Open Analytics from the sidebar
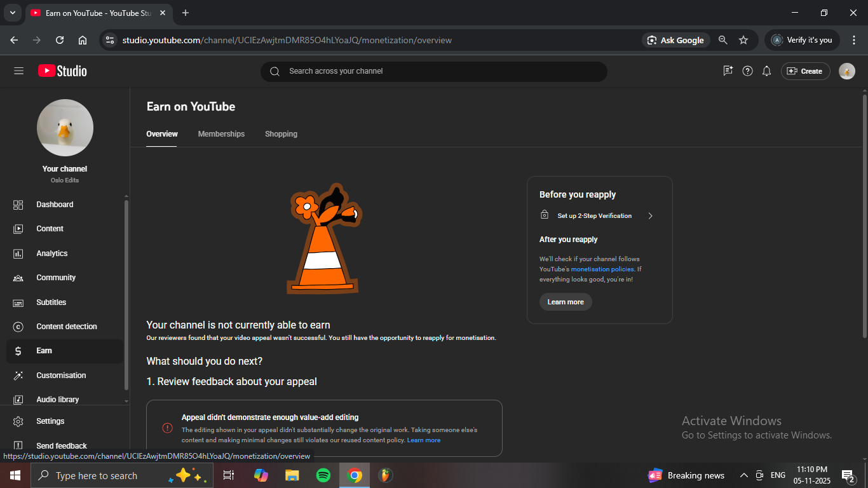This screenshot has height=488, width=868. coord(51,254)
